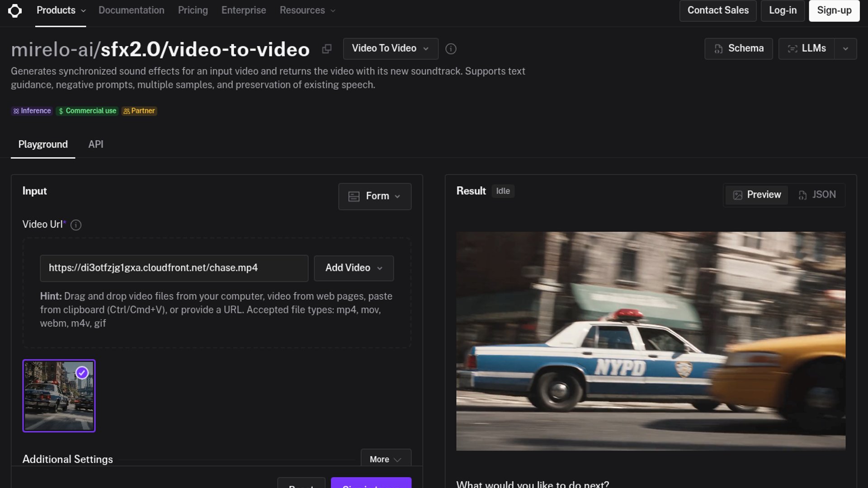The height and width of the screenshot is (488, 868).
Task: Open the Video To Video dropdown
Action: [x=391, y=48]
